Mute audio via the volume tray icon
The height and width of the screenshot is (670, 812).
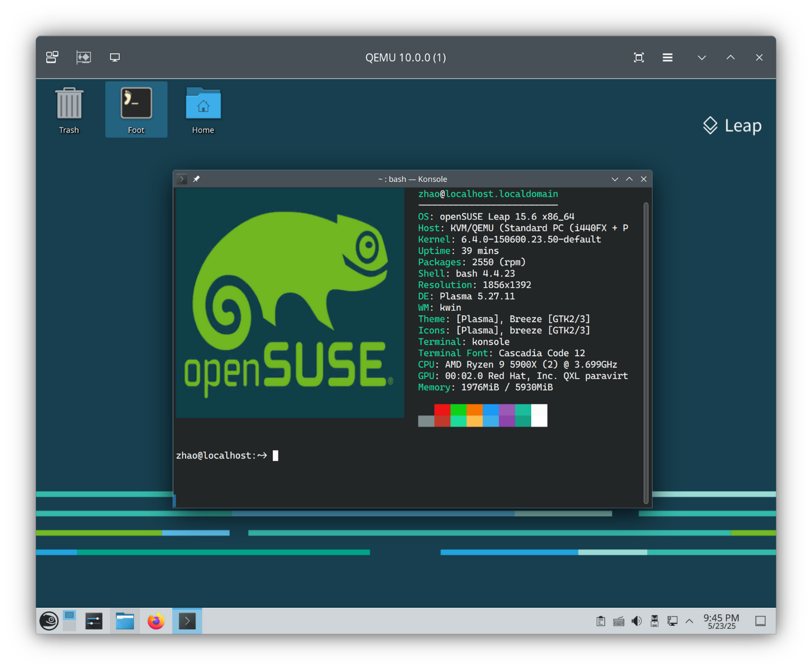click(x=637, y=620)
